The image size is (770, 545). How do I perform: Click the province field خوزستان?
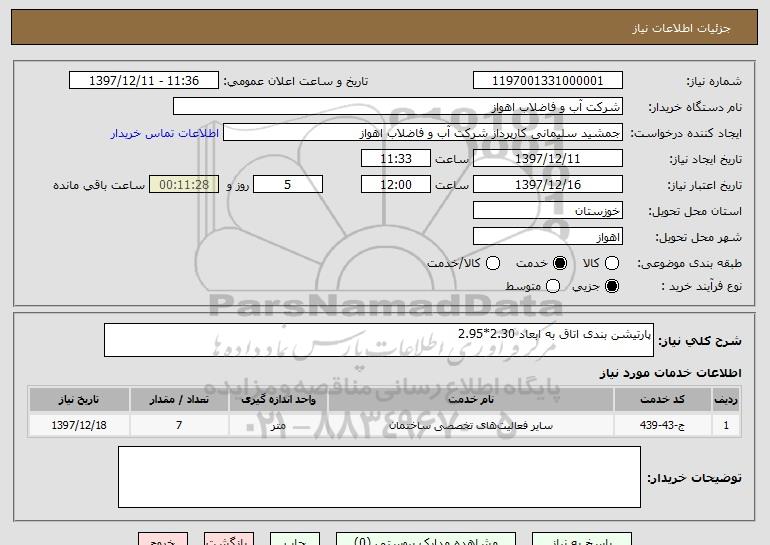click(548, 211)
